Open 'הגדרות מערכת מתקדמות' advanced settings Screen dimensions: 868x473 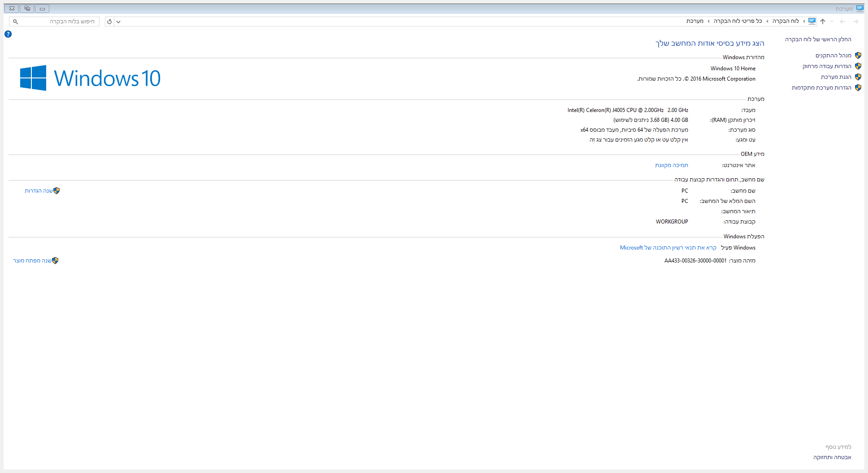821,88
